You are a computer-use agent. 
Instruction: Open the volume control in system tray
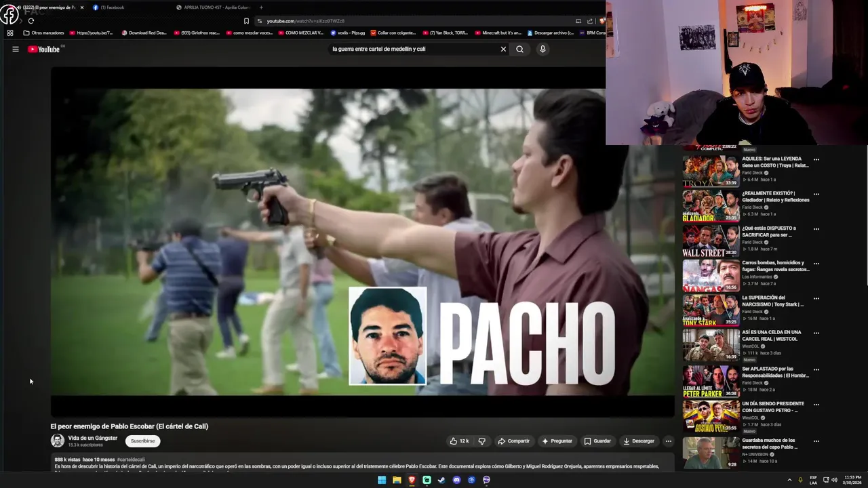click(x=834, y=480)
